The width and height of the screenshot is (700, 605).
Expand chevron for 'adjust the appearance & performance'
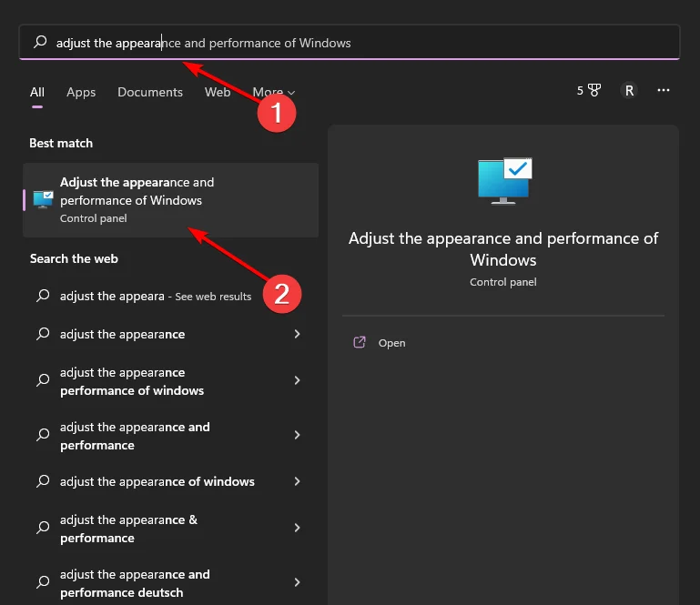pos(297,528)
